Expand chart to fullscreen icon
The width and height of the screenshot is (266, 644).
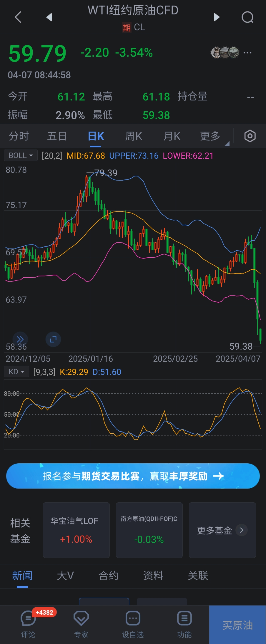(x=53, y=339)
